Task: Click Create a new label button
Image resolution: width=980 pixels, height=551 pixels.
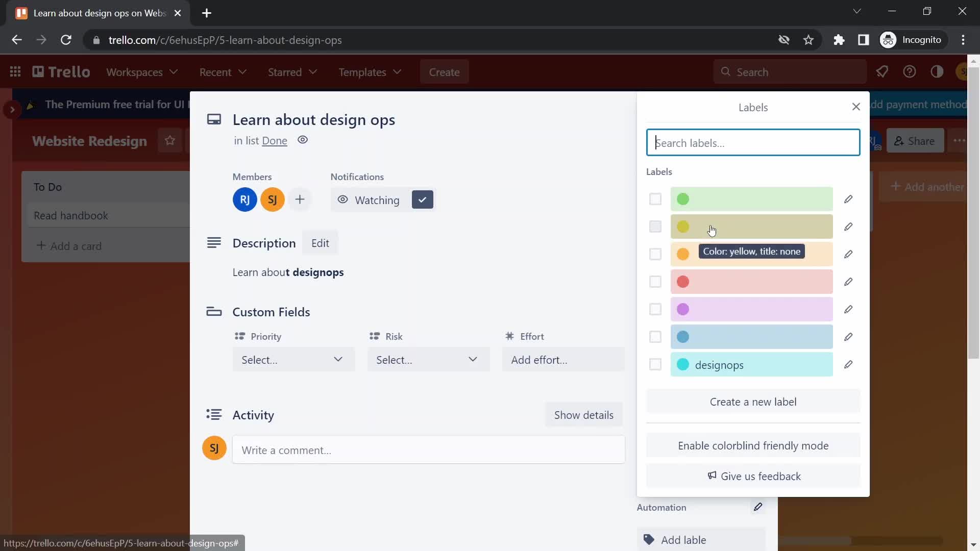Action: click(x=753, y=401)
